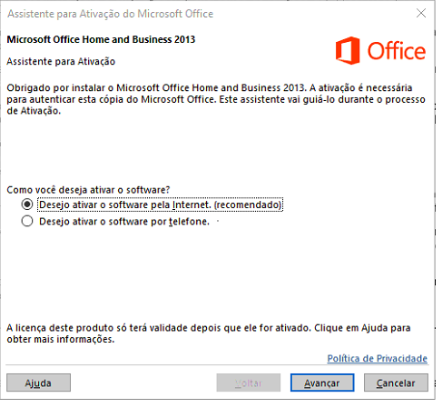Click the orange Office logo icon
This screenshot has width=436, height=402.
pyautogui.click(x=348, y=51)
